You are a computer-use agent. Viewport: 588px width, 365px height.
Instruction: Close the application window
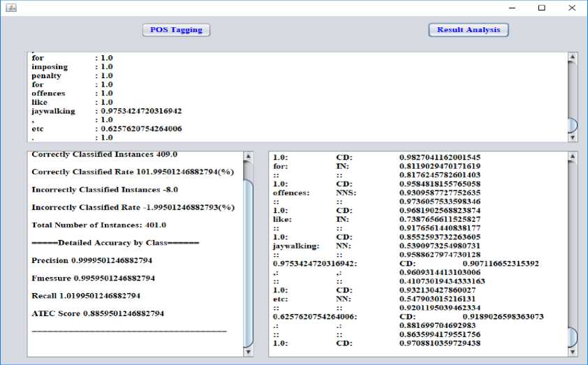coord(573,8)
